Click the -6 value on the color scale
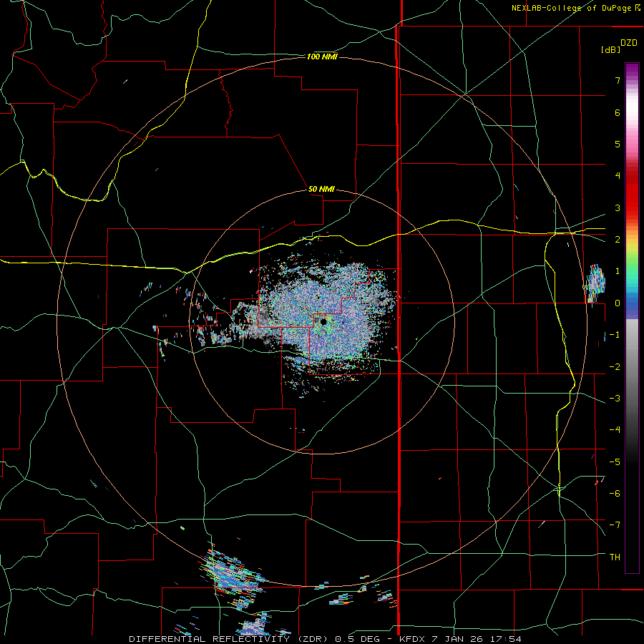644x644 pixels. pyautogui.click(x=615, y=494)
